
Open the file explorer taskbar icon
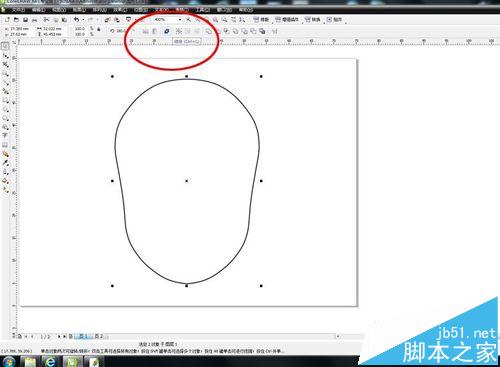[30, 362]
